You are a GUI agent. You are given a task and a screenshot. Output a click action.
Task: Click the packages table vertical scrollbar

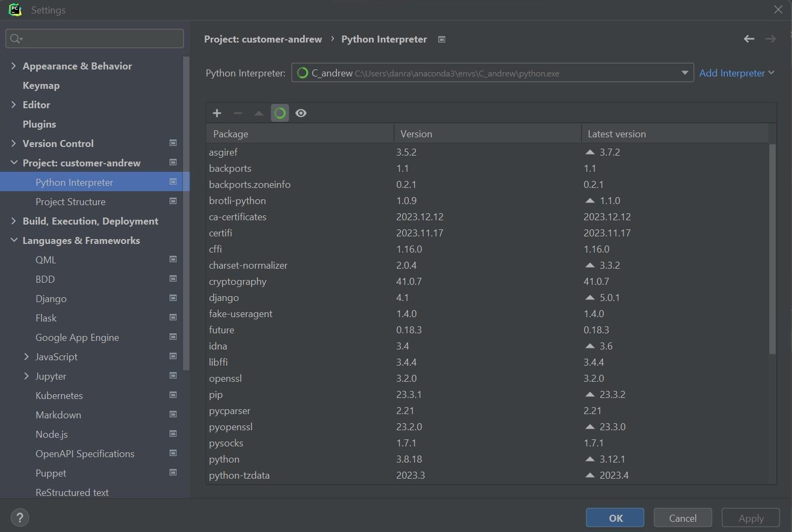pos(772,249)
